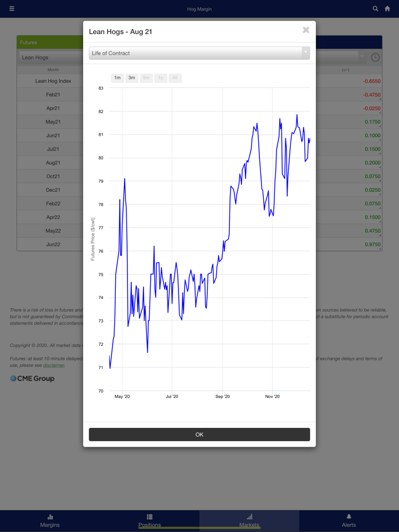Screen dimensions: 399x532
Task: Click the chart peak near 82
Action: (x=297, y=115)
